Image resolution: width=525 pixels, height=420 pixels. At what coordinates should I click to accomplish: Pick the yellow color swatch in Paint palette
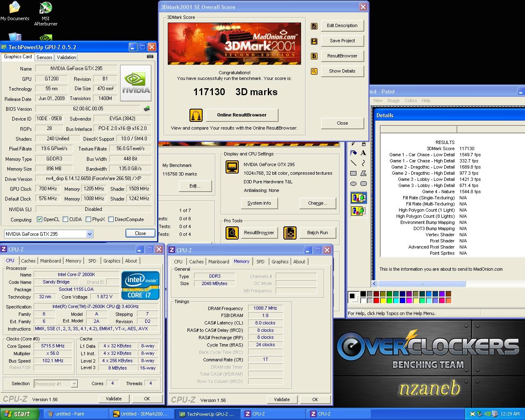click(383, 301)
